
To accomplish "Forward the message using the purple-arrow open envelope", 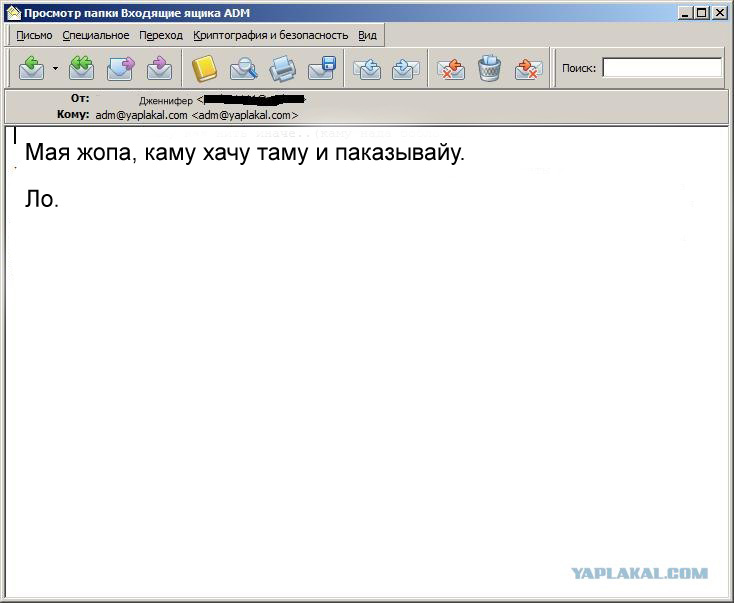I will [x=121, y=68].
